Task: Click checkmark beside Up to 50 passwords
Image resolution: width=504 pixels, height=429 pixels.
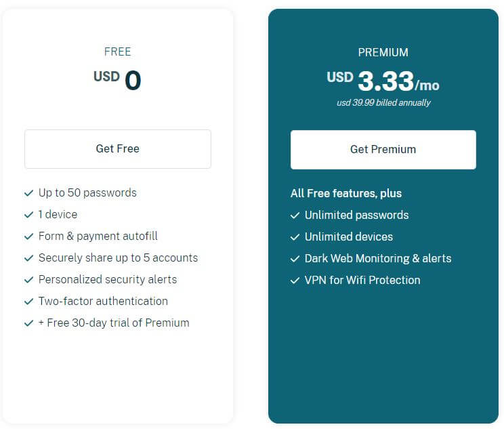Action: (29, 193)
